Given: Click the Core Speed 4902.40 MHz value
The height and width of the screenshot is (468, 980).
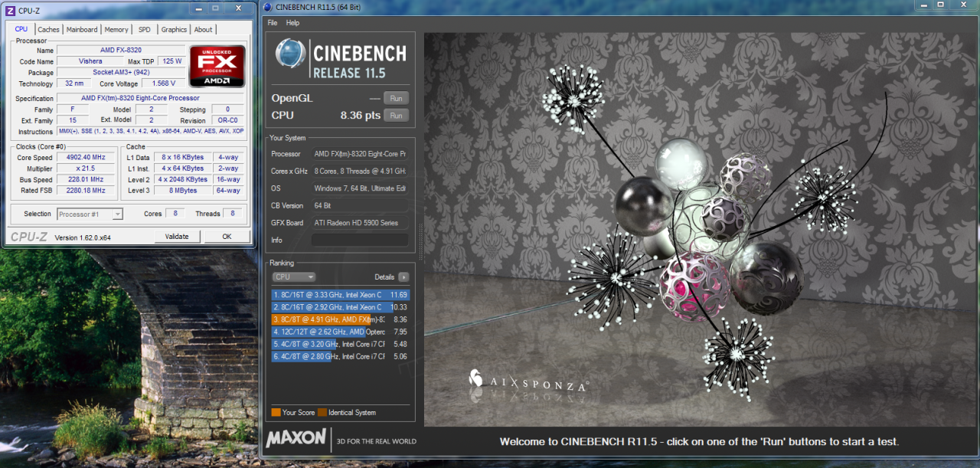Looking at the screenshot, I should 85,157.
